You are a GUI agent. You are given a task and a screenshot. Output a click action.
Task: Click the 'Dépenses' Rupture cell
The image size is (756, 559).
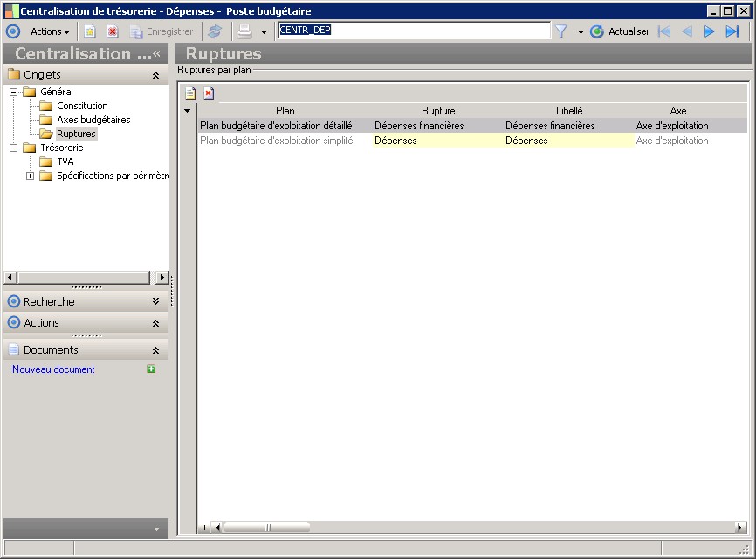[x=438, y=141]
